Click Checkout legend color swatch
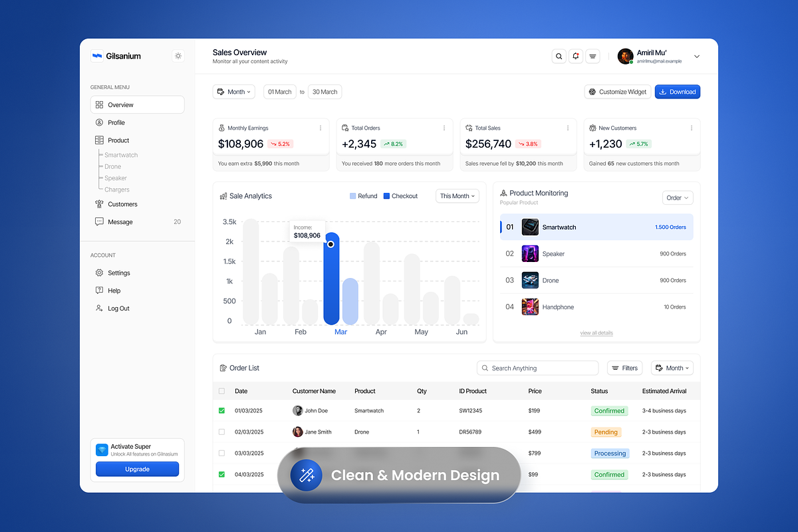Image resolution: width=798 pixels, height=532 pixels. [x=387, y=196]
